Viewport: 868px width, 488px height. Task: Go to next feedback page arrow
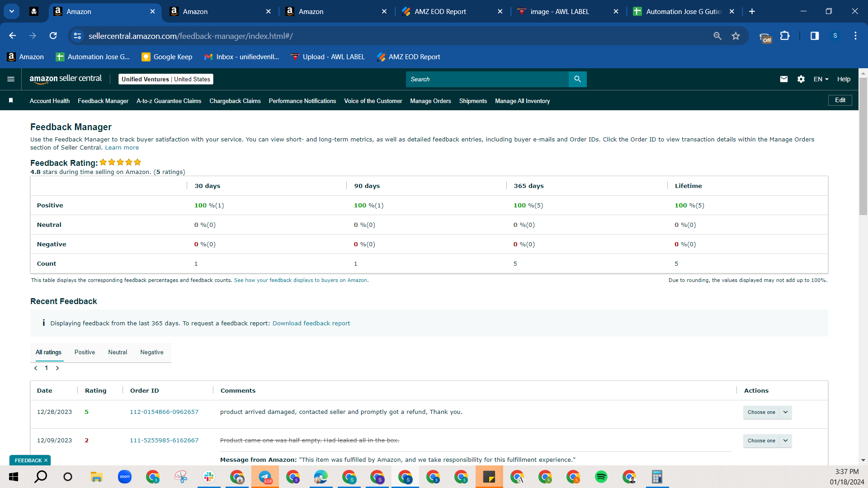tap(57, 368)
